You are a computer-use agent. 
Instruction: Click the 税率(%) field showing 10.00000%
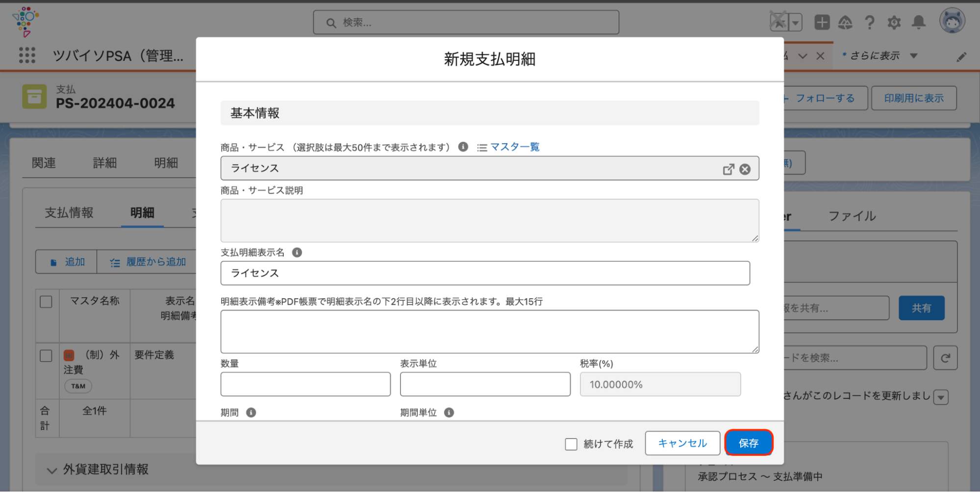click(x=660, y=384)
